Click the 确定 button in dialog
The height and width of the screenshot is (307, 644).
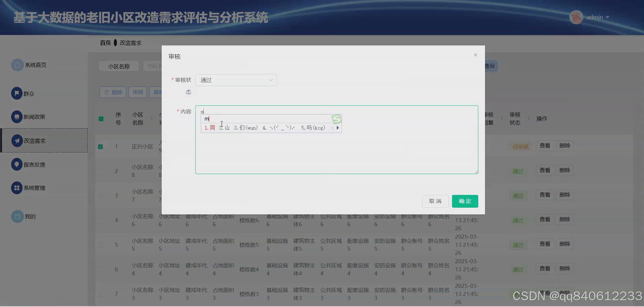(x=465, y=201)
